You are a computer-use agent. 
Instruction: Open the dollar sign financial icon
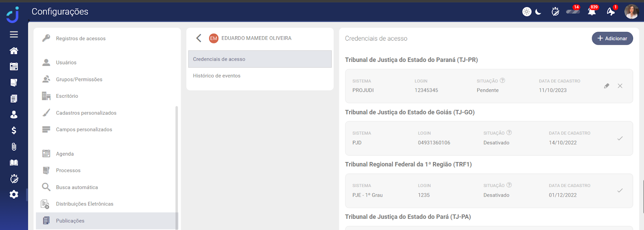pyautogui.click(x=14, y=130)
